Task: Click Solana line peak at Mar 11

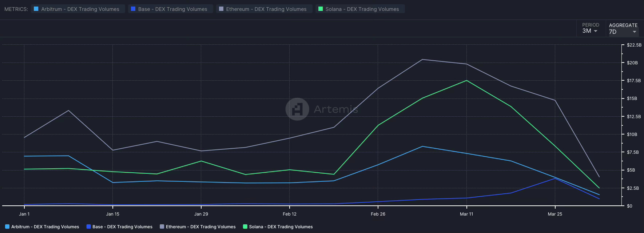Action: [466, 80]
